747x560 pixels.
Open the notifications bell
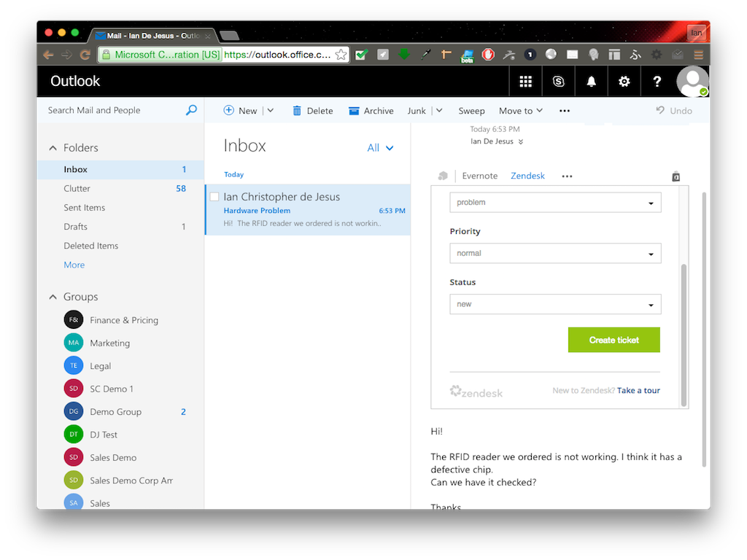[x=592, y=81]
